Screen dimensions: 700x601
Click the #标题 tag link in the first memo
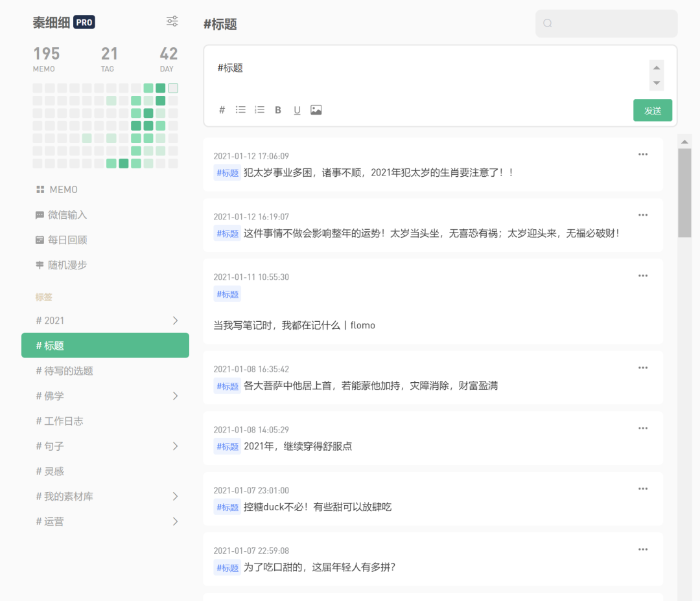tap(227, 173)
